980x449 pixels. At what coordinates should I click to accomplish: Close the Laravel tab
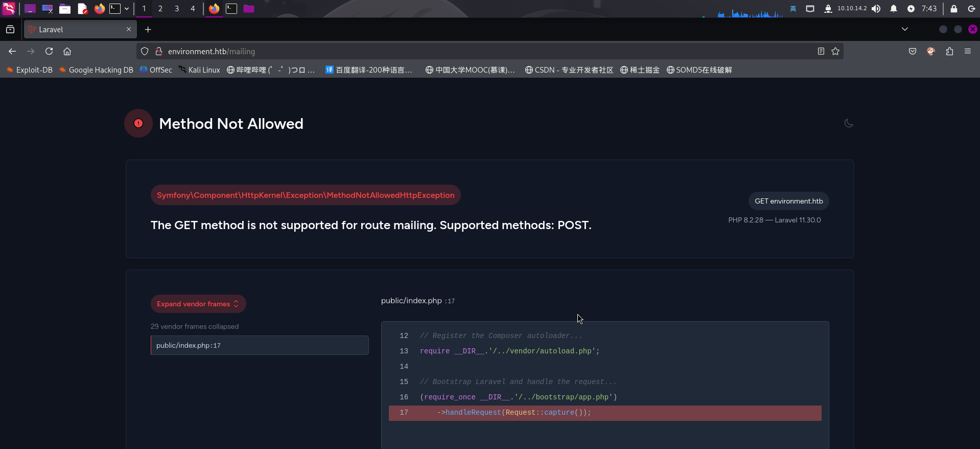129,29
